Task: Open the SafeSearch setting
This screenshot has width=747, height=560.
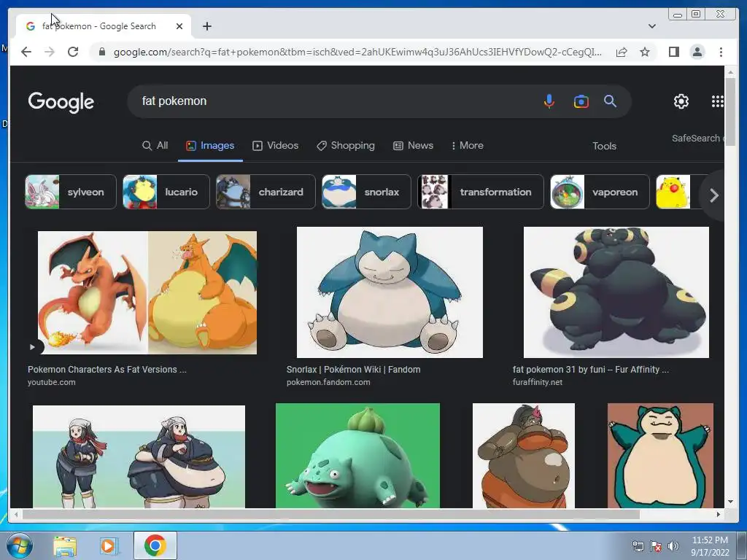Action: [697, 138]
